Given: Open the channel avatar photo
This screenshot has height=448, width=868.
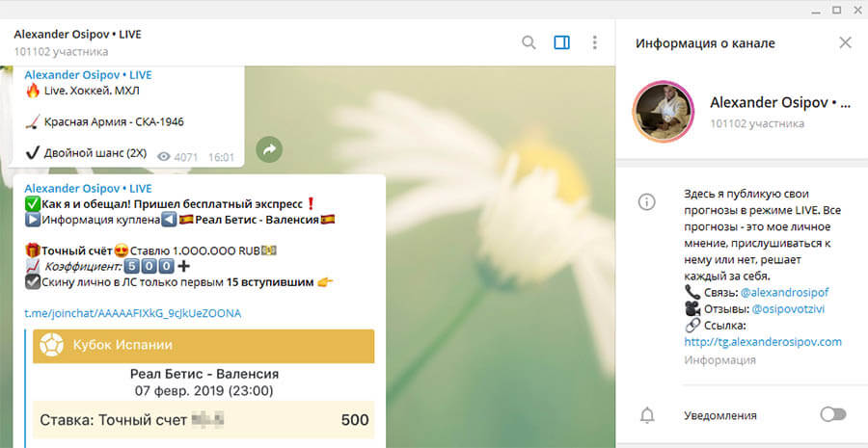Looking at the screenshot, I should pyautogui.click(x=664, y=112).
